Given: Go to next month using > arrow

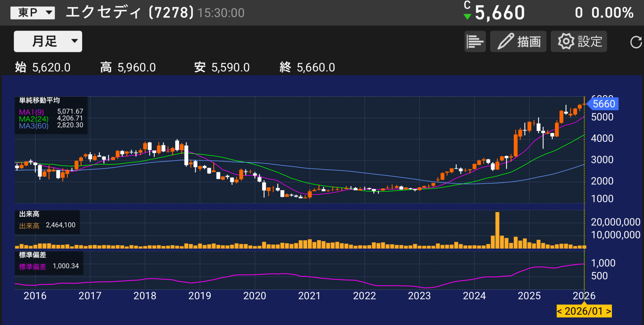Looking at the screenshot, I should 608,311.
